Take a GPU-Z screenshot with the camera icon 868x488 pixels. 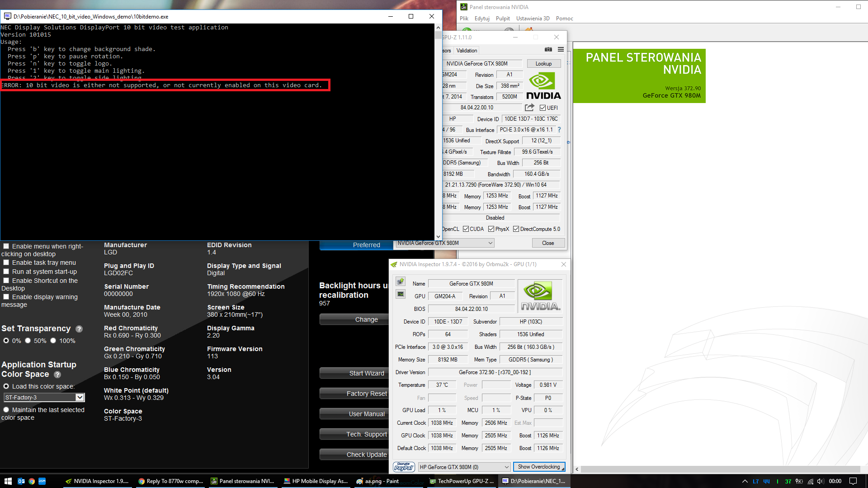tap(548, 50)
